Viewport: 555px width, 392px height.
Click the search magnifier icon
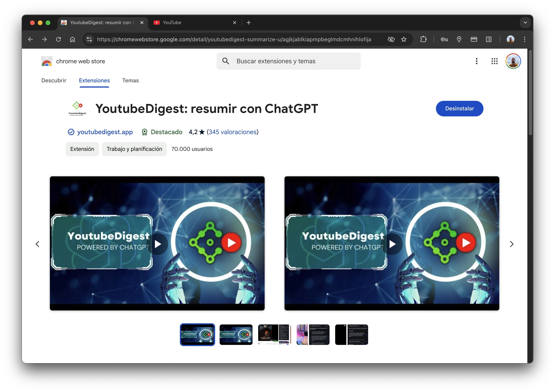pyautogui.click(x=225, y=61)
